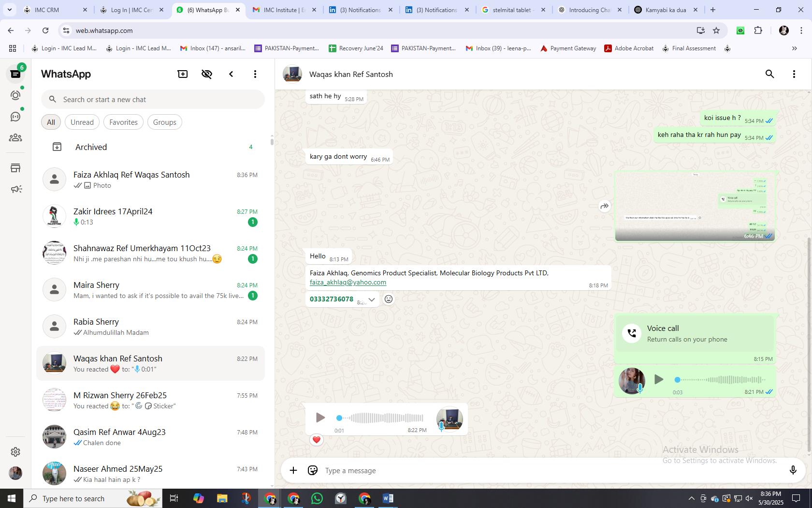Open WhatsApp settings gear icon

click(x=15, y=452)
